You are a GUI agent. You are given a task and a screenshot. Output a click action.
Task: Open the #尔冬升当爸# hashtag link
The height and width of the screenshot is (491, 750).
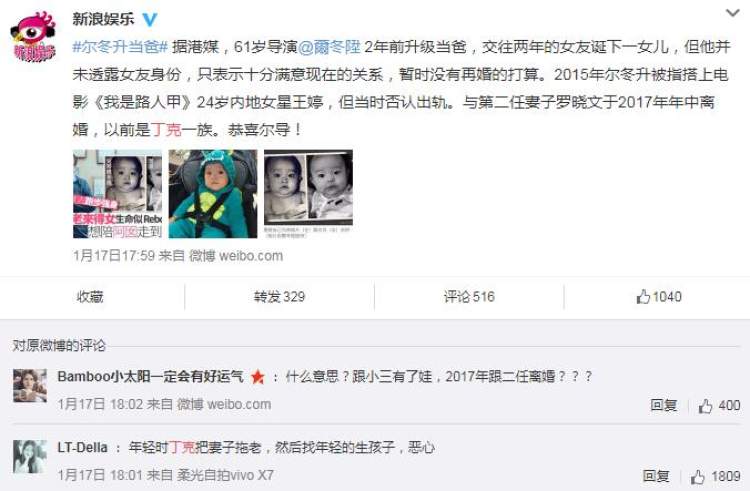click(120, 47)
